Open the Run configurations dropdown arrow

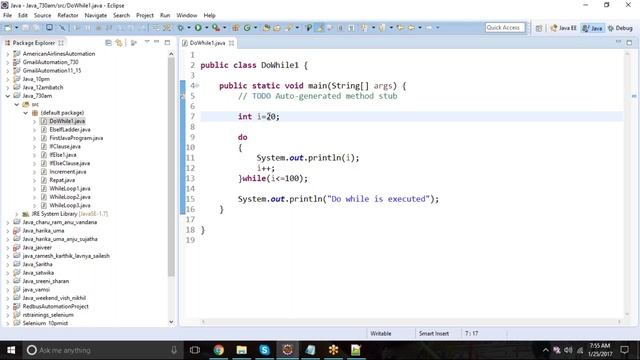pyautogui.click(x=207, y=28)
